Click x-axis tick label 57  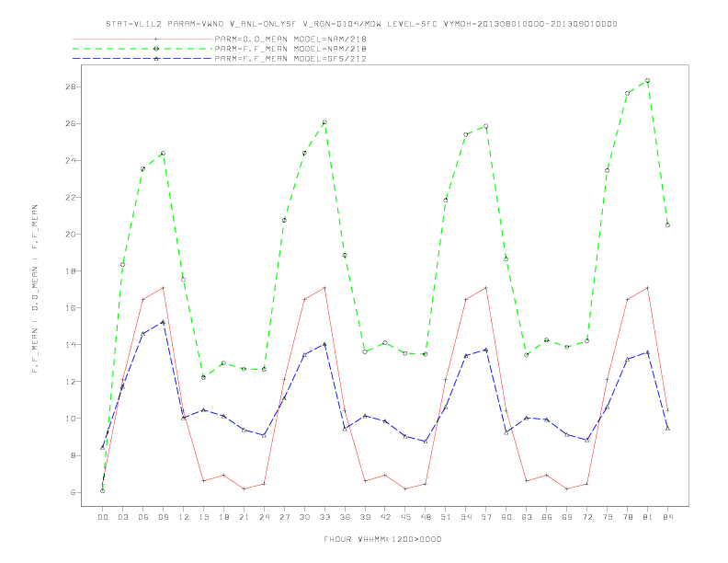(486, 517)
